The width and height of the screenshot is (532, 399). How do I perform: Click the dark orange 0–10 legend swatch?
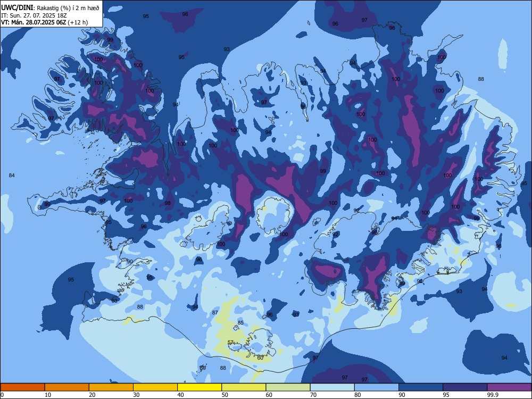(x=22, y=387)
